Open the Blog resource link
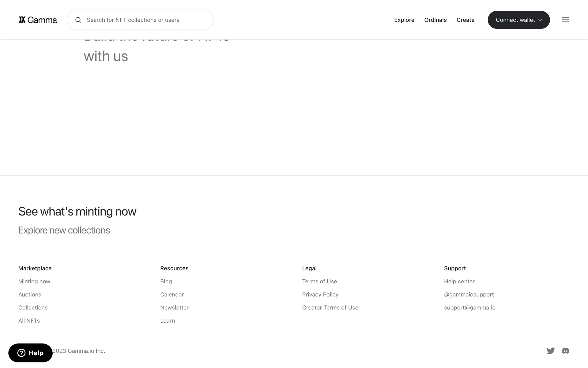The width and height of the screenshot is (588, 368). click(166, 282)
